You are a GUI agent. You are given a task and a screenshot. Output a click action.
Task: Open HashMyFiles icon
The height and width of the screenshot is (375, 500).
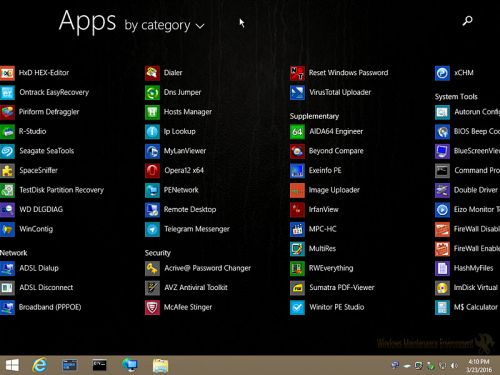click(x=442, y=268)
